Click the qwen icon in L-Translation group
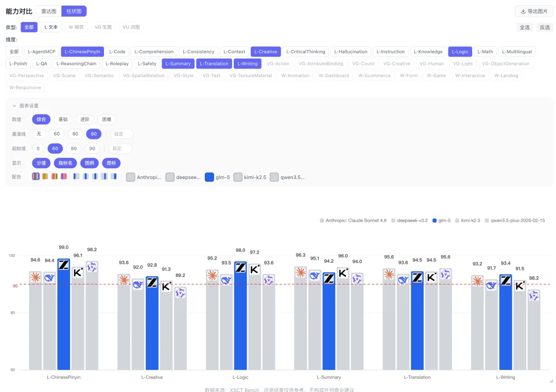This screenshot has height=392, width=556. (445, 274)
